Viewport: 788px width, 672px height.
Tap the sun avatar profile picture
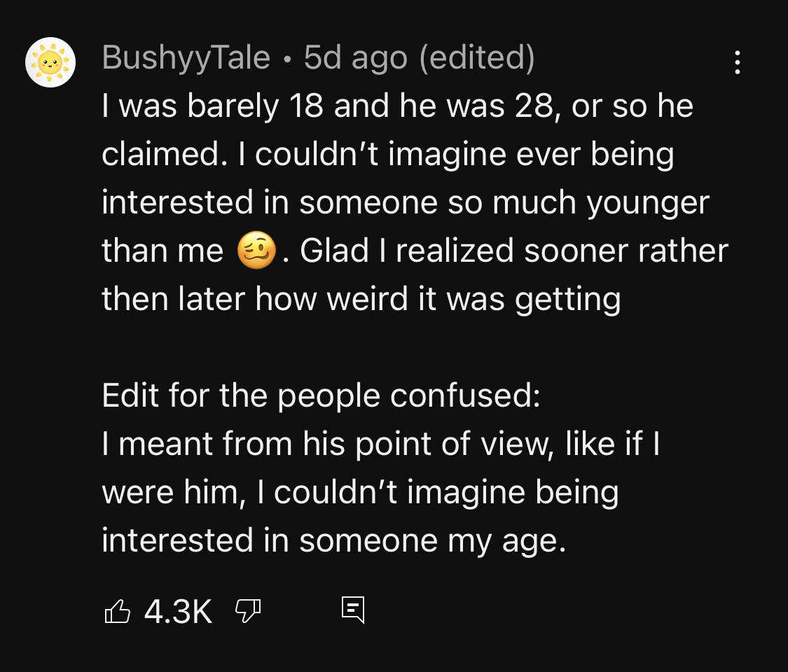(x=50, y=62)
